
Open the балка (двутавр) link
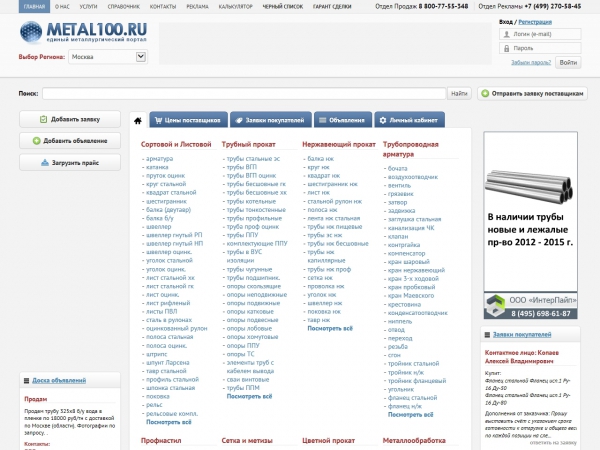(x=168, y=210)
